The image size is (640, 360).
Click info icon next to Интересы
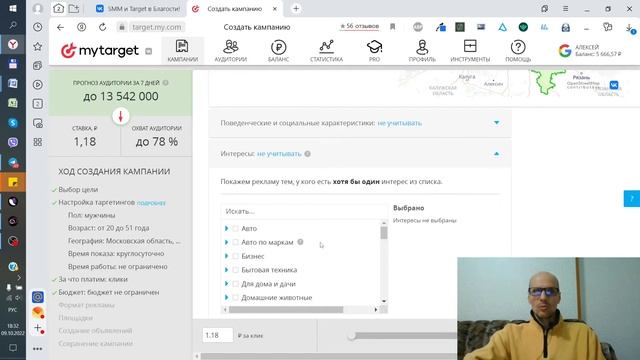(x=307, y=154)
